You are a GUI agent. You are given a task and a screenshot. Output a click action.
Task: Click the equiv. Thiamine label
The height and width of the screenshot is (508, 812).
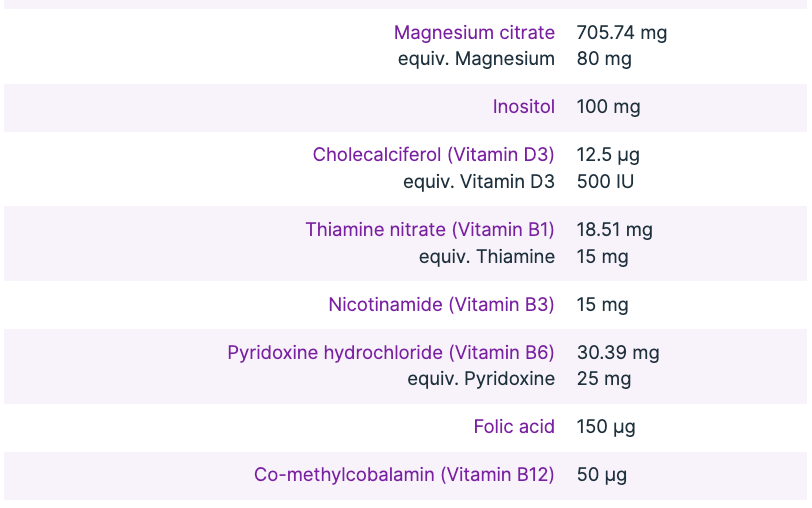487,257
